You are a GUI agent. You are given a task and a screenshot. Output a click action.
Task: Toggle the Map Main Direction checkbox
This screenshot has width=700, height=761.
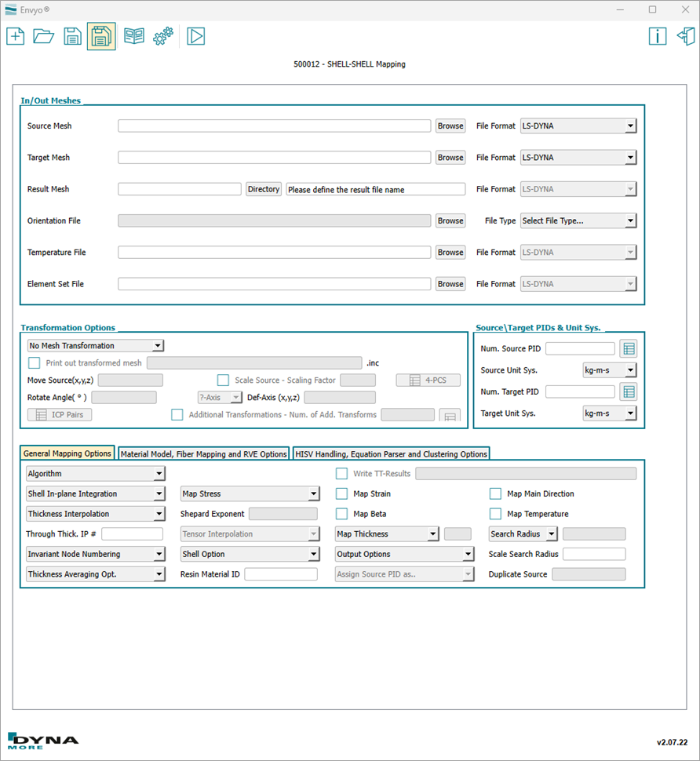click(x=495, y=494)
